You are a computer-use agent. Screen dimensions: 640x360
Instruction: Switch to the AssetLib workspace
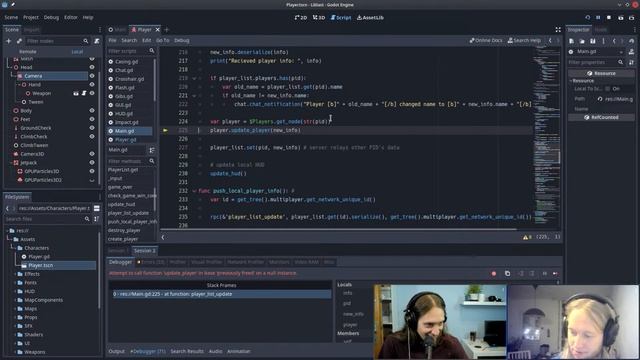pos(370,18)
